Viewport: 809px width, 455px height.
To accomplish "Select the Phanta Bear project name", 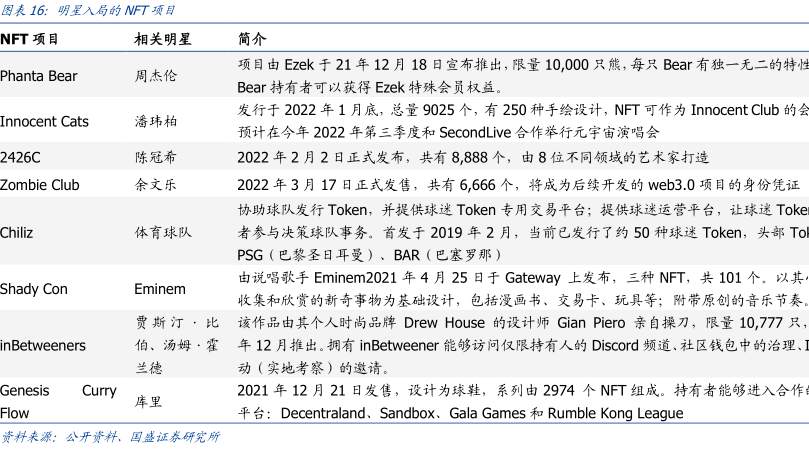I will (x=39, y=76).
